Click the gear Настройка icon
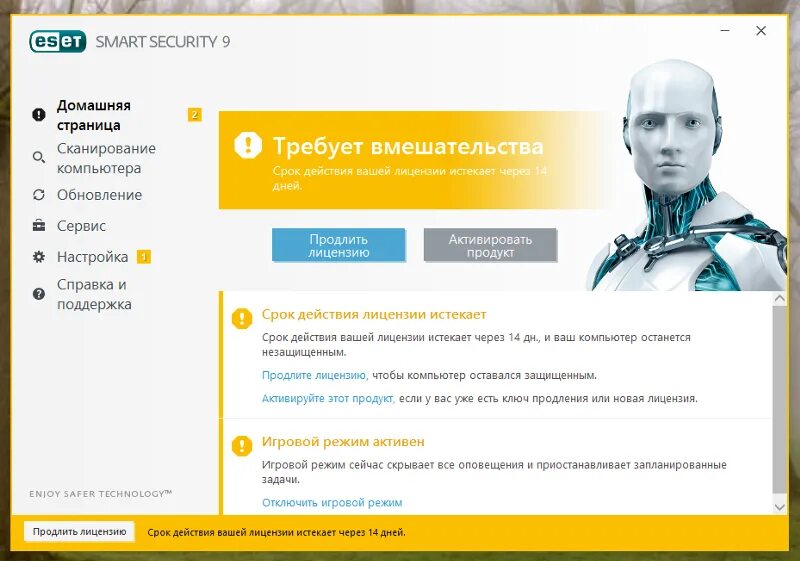 pos(39,257)
